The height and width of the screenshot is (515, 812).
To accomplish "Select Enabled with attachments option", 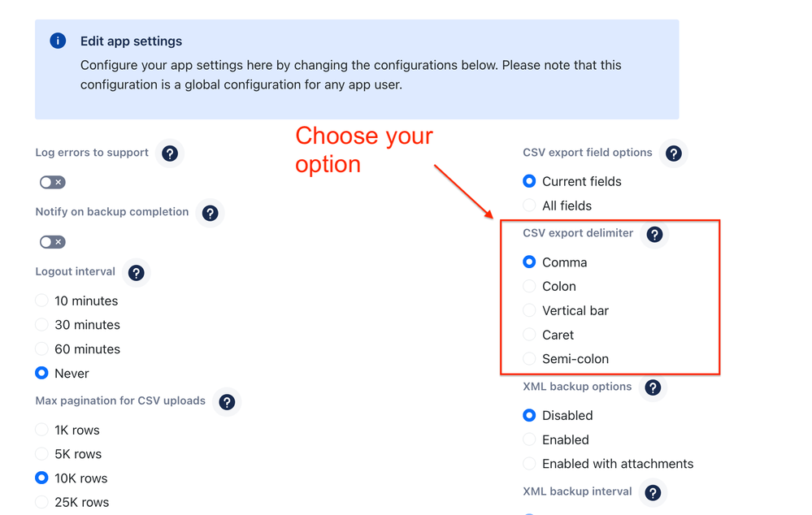I will pos(529,464).
